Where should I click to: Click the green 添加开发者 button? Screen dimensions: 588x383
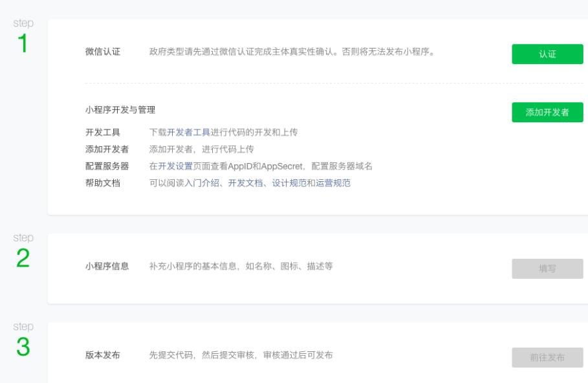547,112
